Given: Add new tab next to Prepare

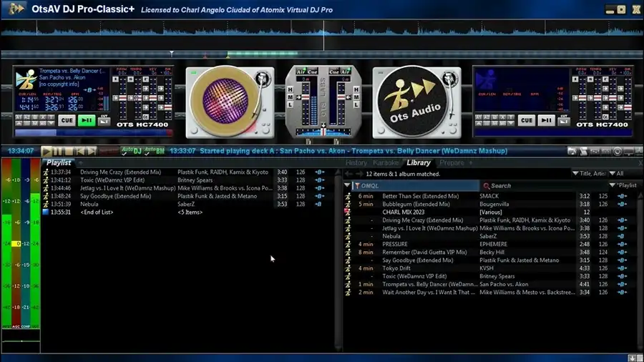Looking at the screenshot, I should click(x=471, y=163).
